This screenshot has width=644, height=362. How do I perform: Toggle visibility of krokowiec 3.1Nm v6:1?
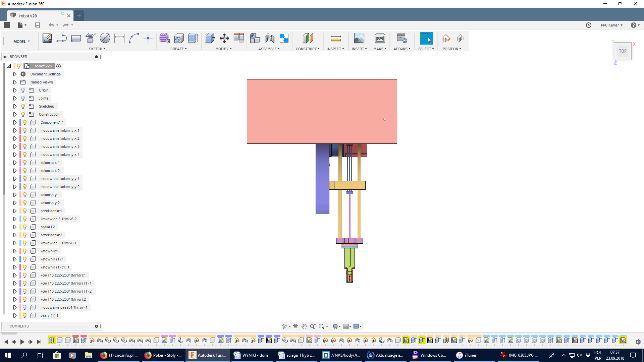(x=25, y=243)
